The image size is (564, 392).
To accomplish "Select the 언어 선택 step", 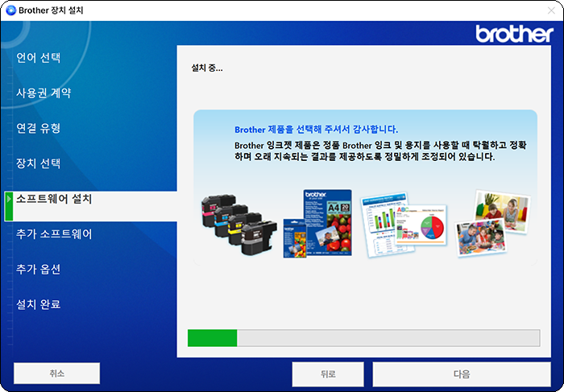I will point(38,57).
